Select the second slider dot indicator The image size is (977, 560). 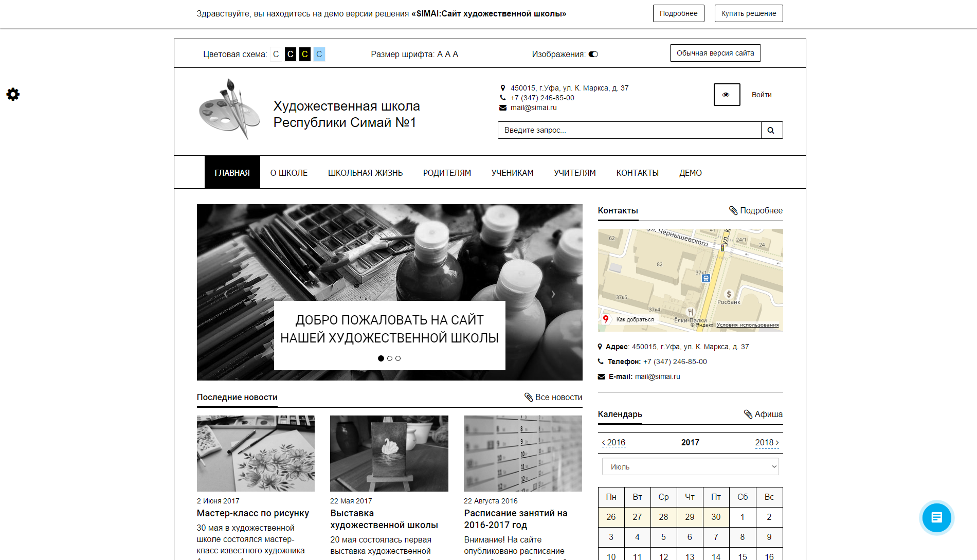pyautogui.click(x=390, y=358)
